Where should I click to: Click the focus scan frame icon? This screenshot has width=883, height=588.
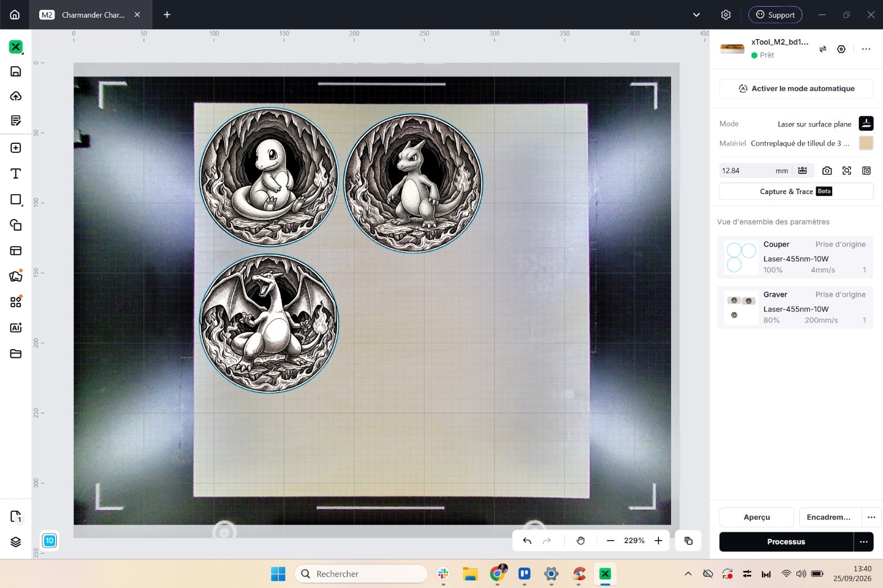(847, 171)
